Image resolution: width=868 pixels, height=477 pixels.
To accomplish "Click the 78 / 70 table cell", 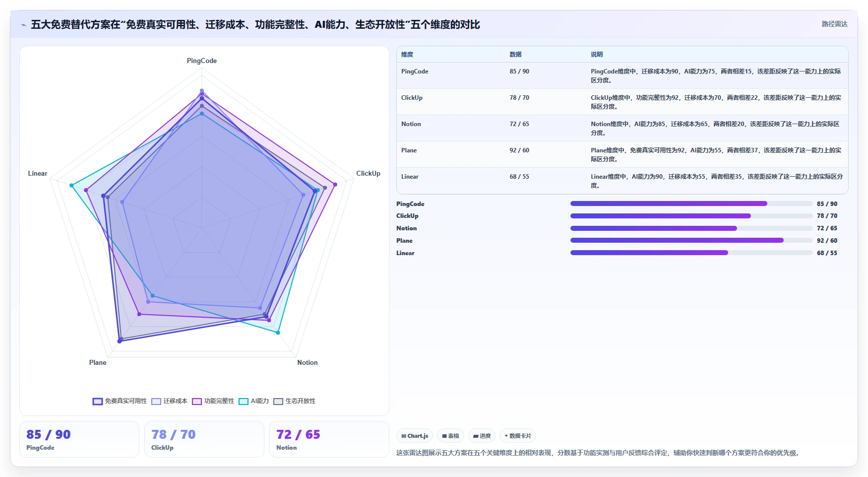I will 519,98.
